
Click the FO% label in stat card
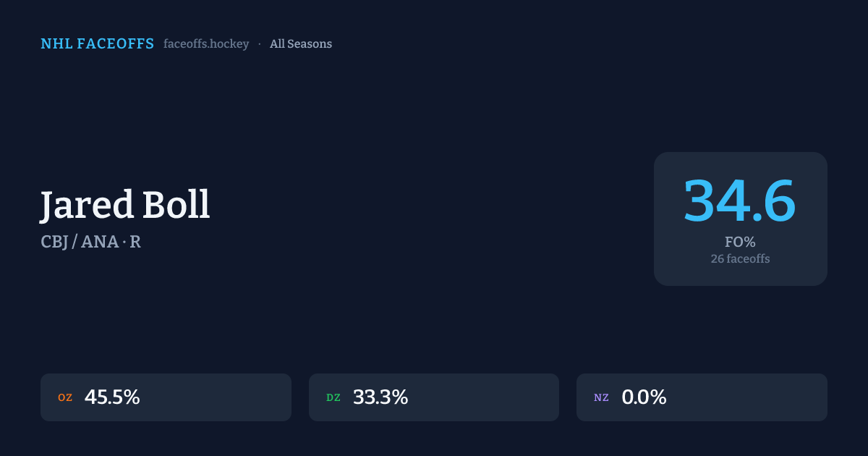(740, 242)
